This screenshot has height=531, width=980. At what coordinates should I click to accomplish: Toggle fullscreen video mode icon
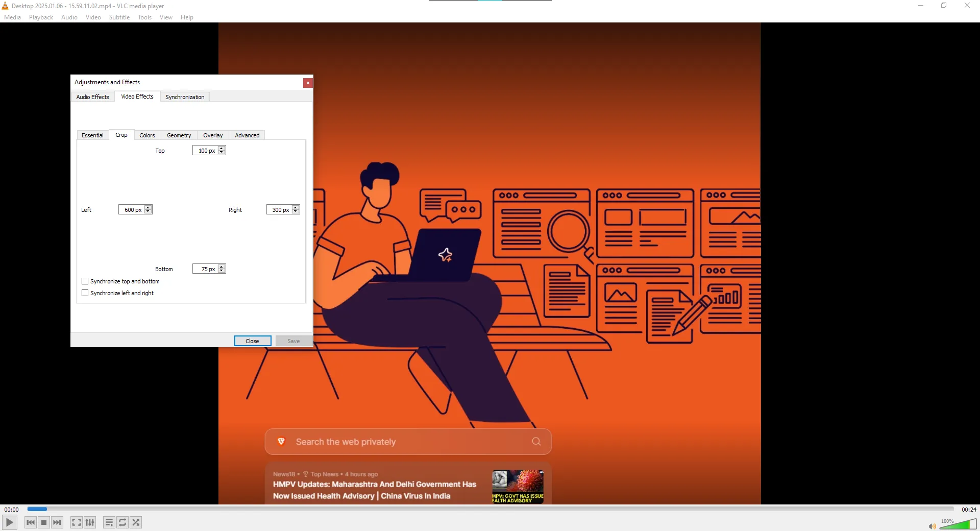point(76,522)
